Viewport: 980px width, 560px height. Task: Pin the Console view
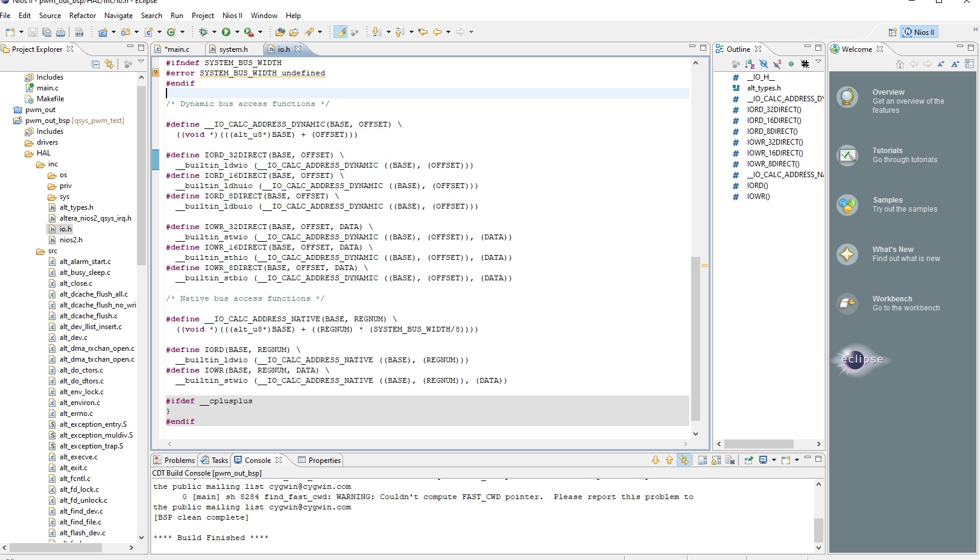click(748, 460)
